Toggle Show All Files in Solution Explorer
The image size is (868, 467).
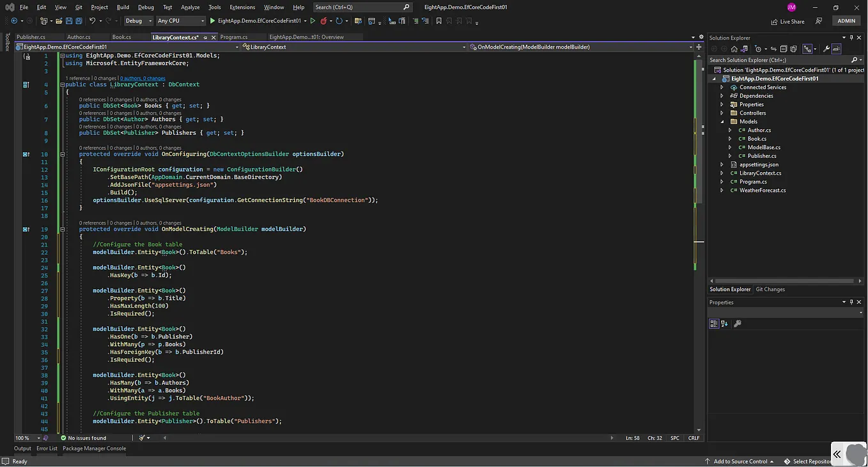click(x=794, y=49)
